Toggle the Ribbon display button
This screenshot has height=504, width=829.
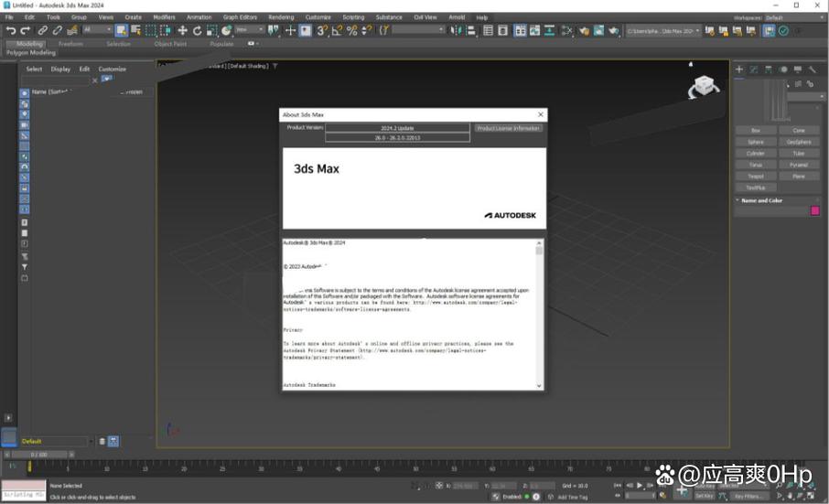point(521,30)
